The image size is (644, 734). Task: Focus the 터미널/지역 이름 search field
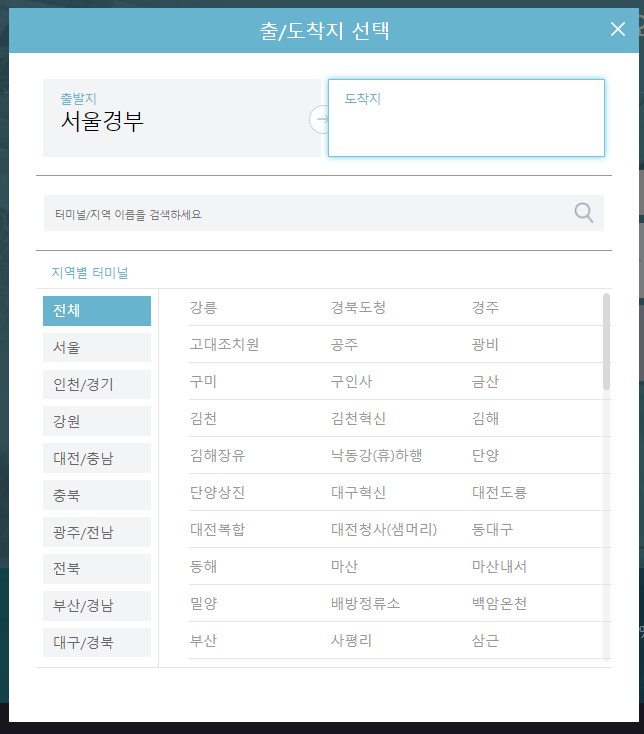tap(324, 213)
